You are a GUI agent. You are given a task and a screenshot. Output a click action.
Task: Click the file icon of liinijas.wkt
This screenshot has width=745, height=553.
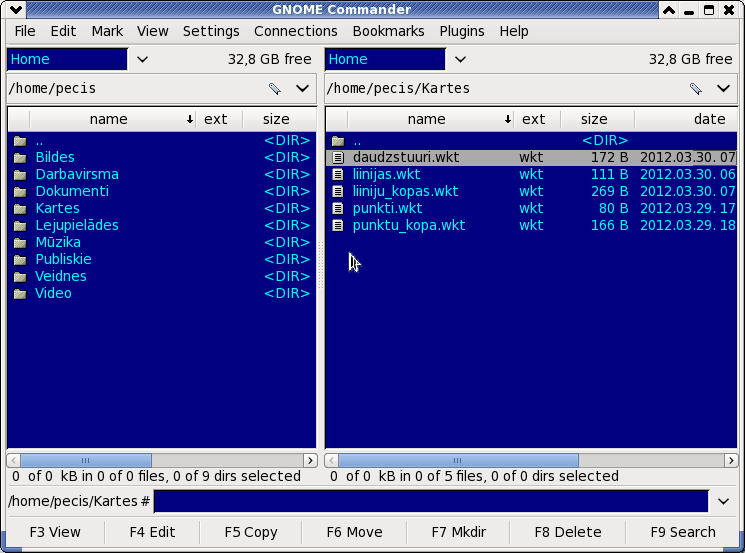(338, 174)
